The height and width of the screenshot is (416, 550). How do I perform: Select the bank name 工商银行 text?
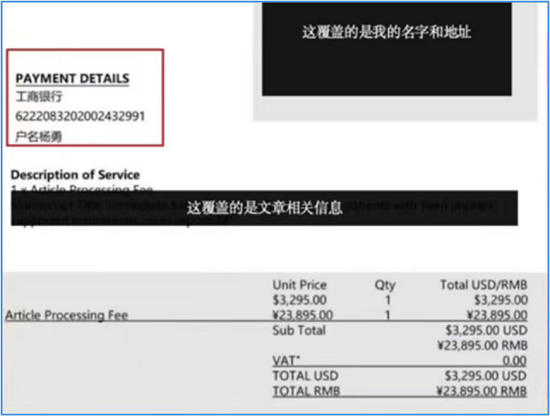pyautogui.click(x=39, y=96)
